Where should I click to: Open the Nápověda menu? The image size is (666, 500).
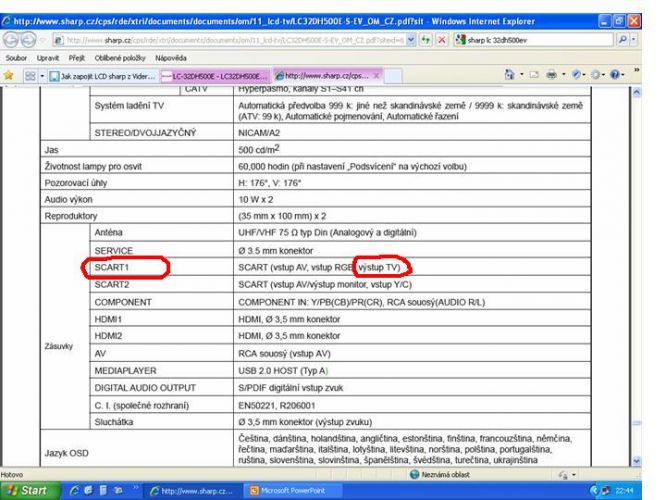[171, 58]
